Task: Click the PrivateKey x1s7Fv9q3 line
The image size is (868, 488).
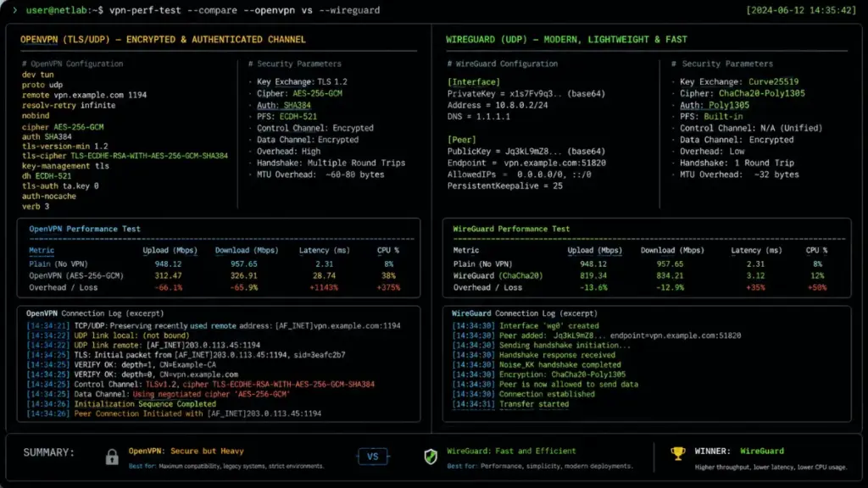Action: [526, 93]
